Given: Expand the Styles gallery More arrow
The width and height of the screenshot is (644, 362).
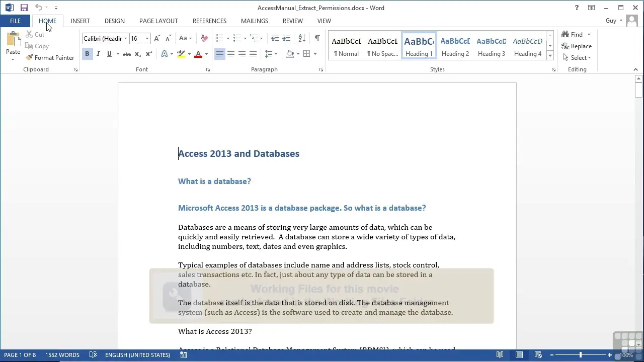Looking at the screenshot, I should coord(550,55).
